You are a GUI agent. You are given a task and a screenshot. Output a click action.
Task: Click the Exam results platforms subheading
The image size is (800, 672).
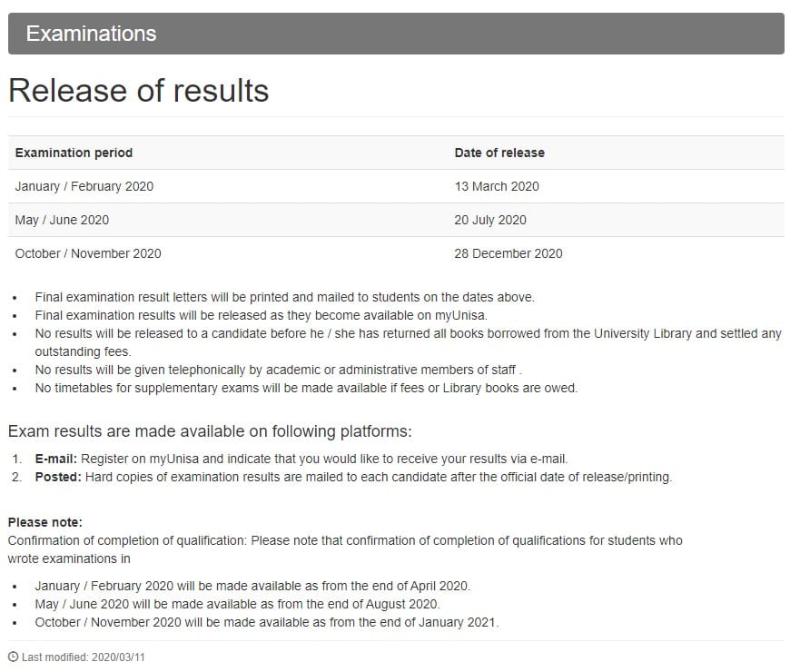(210, 431)
